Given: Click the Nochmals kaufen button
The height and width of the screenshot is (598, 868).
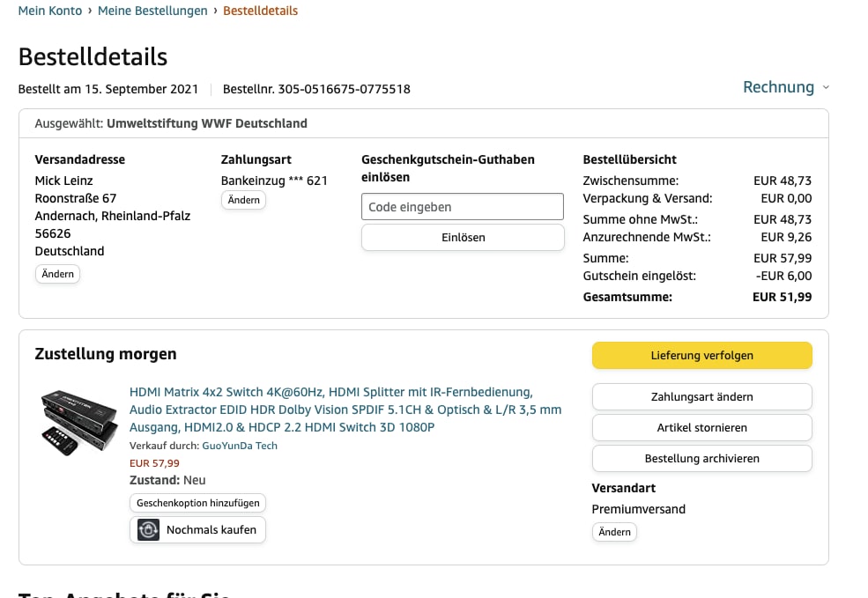Looking at the screenshot, I should pos(211,529).
